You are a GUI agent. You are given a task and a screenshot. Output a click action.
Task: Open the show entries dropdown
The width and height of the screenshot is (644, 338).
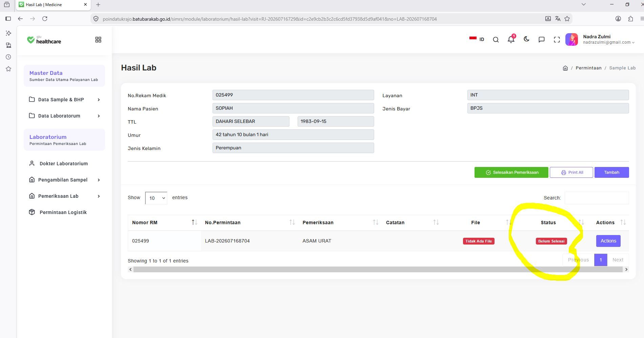tap(156, 198)
